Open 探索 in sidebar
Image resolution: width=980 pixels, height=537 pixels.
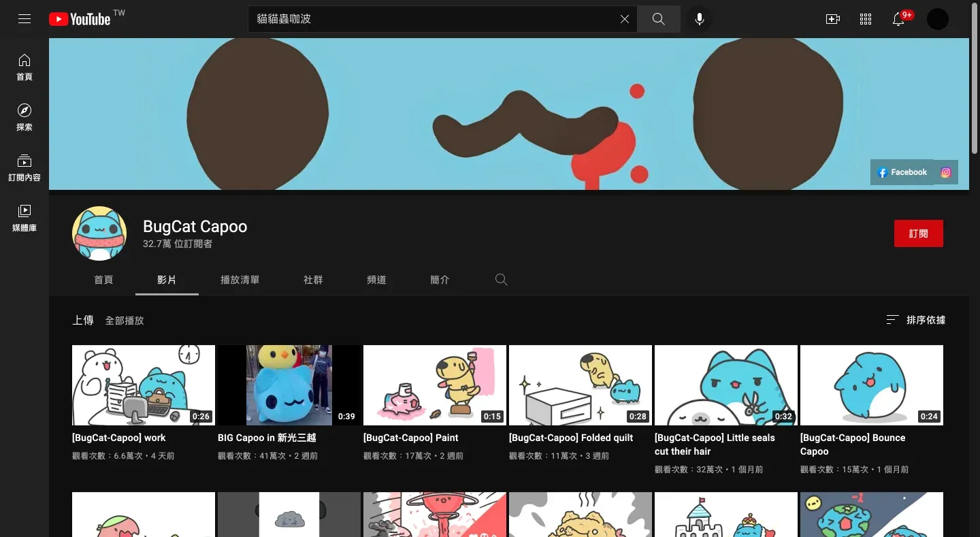[24, 118]
